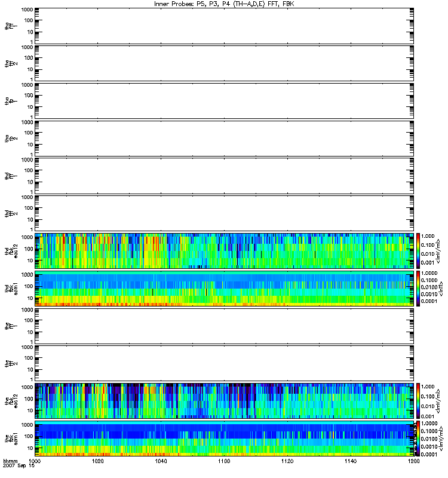Click the '2007 Sep 15' date label
Viewport: 448px width, 478px height.
[19, 466]
